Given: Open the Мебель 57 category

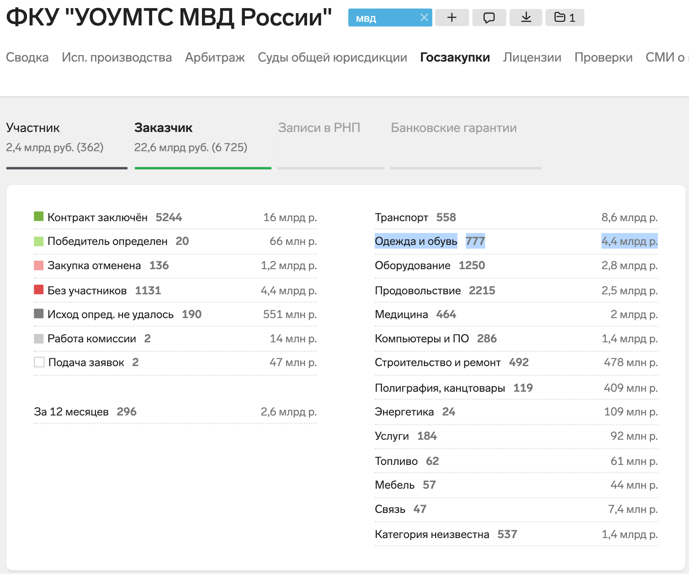Looking at the screenshot, I should (x=516, y=485).
